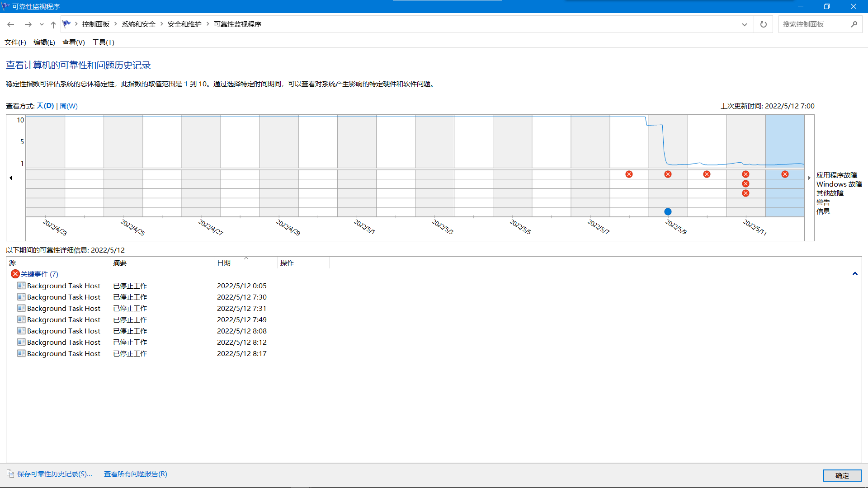Click the 确定 button
This screenshot has width=868, height=488.
842,475
